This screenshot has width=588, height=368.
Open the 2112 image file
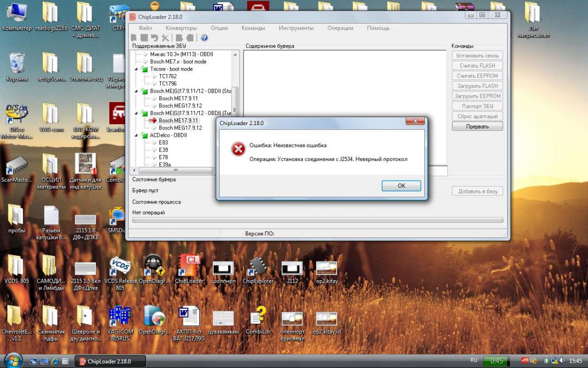pos(293,271)
